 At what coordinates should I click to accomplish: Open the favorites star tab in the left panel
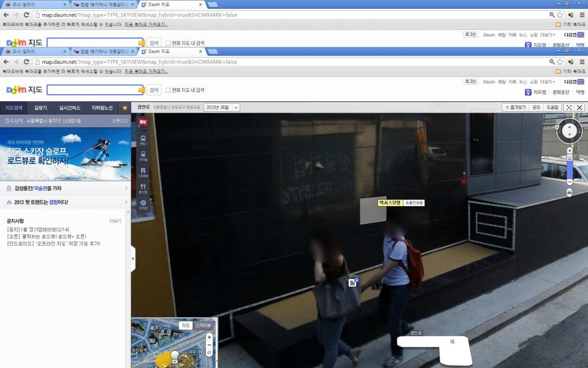[x=125, y=108]
